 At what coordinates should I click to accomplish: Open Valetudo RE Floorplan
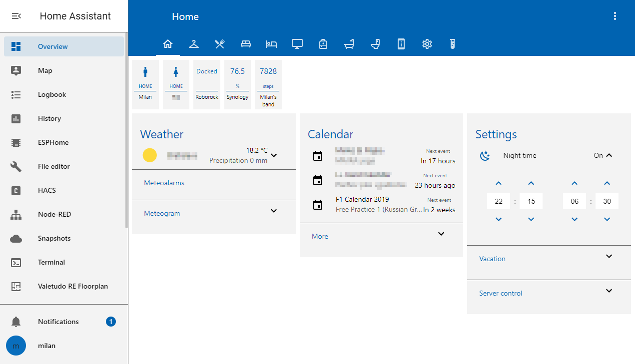click(x=64, y=286)
